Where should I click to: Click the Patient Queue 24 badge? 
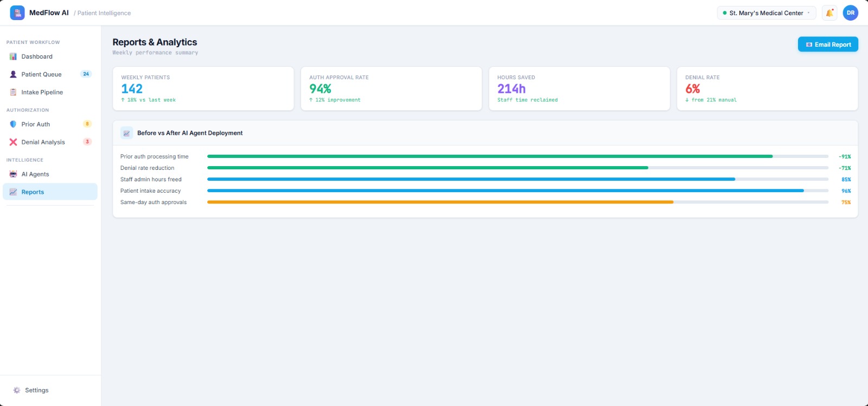click(86, 74)
